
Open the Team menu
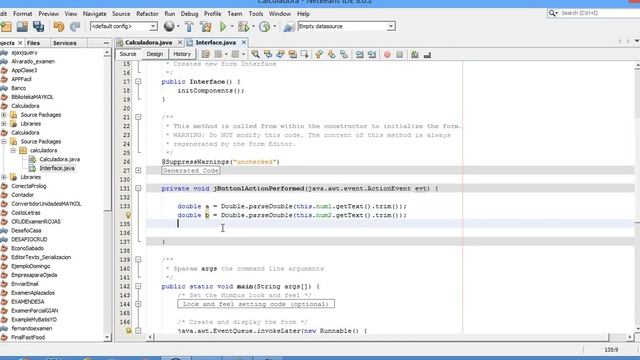click(x=235, y=14)
